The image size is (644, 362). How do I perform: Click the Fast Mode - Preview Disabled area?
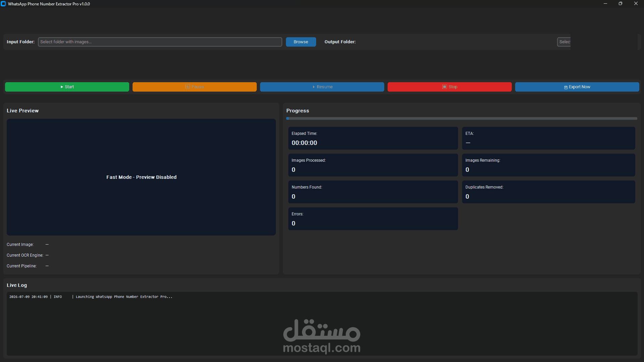tap(141, 177)
